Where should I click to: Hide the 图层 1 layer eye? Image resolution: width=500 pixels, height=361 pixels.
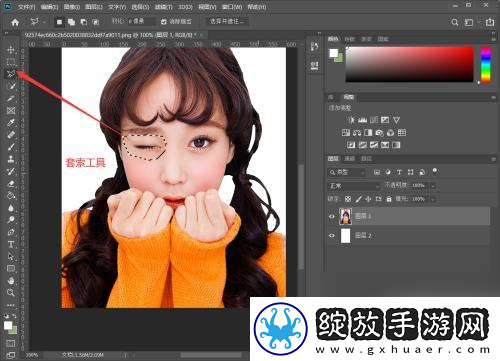click(332, 216)
